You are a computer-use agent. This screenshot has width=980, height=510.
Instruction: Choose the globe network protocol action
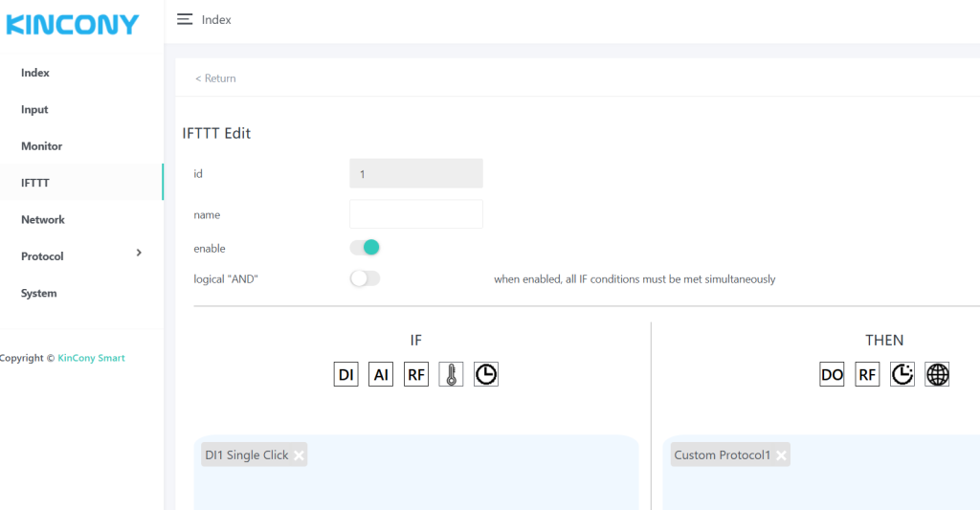coord(938,375)
